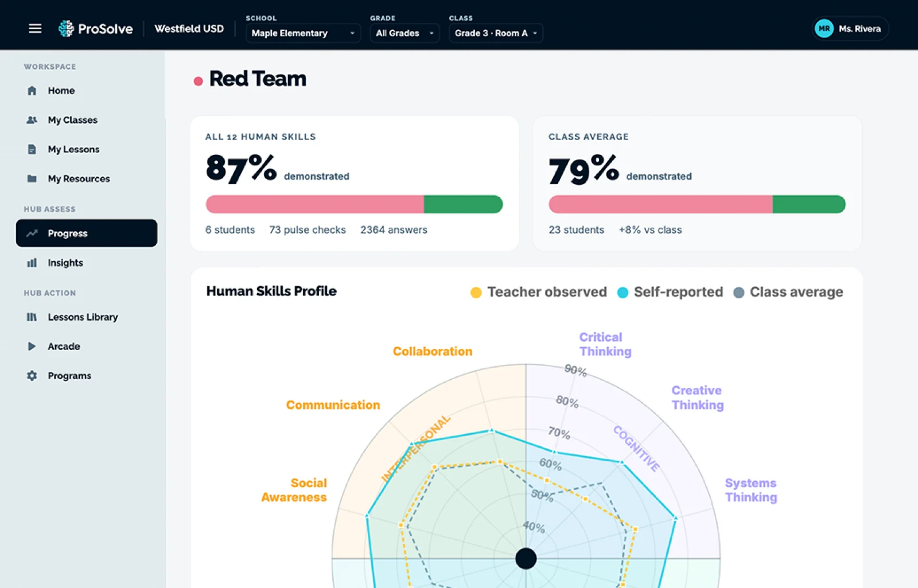
Task: Click the Home house icon
Action: (32, 91)
